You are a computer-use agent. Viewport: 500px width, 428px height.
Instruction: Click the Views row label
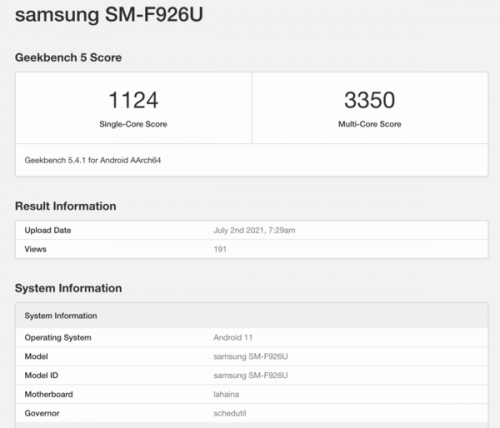35,249
